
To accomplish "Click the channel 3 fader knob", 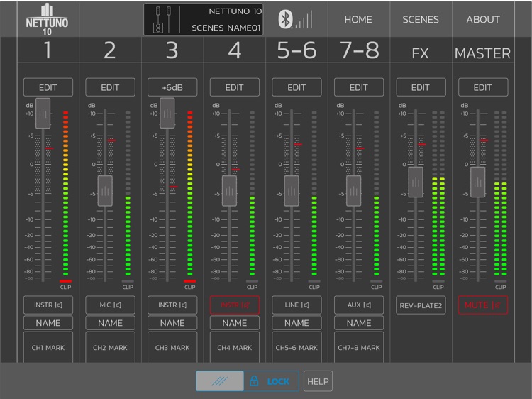I will (167, 113).
